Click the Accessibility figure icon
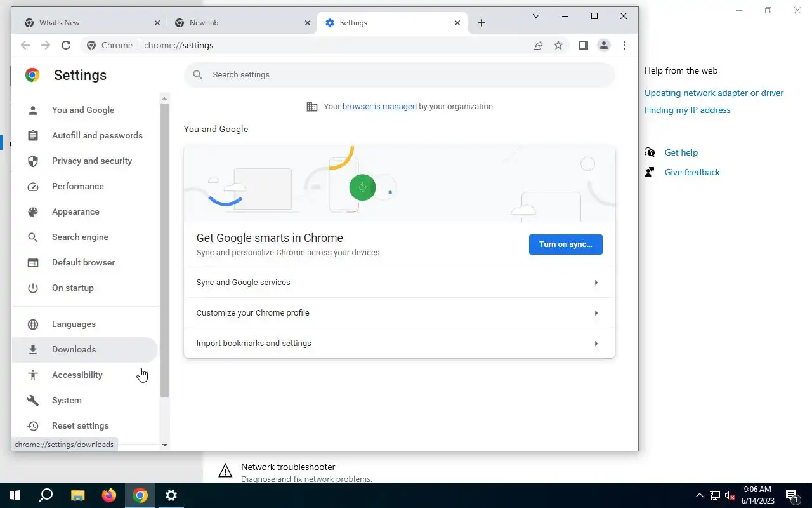Screen dimensions: 812x508 coord(33,375)
